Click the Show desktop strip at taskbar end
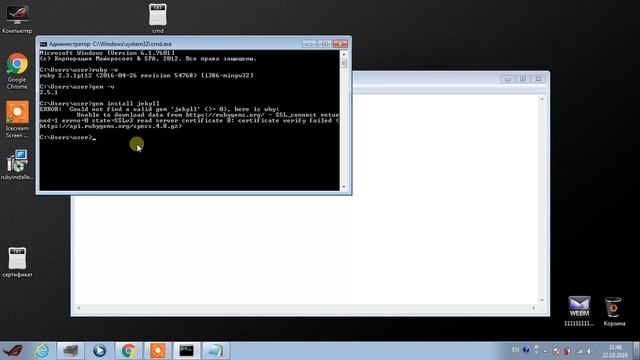The width and height of the screenshot is (640, 360). point(636,351)
